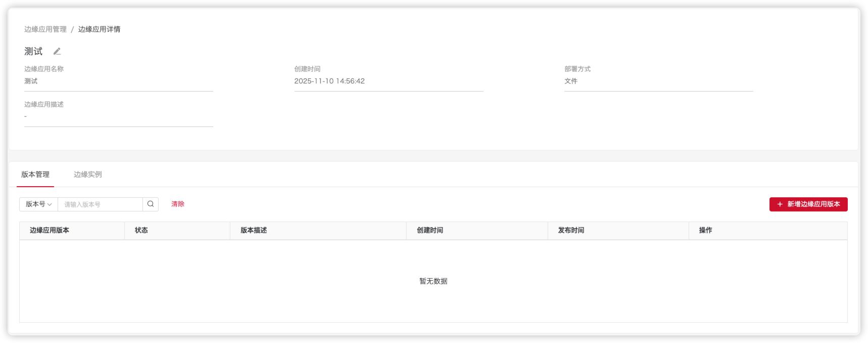Click the 创建时间 table column header
The height and width of the screenshot is (343, 868).
[x=430, y=230]
